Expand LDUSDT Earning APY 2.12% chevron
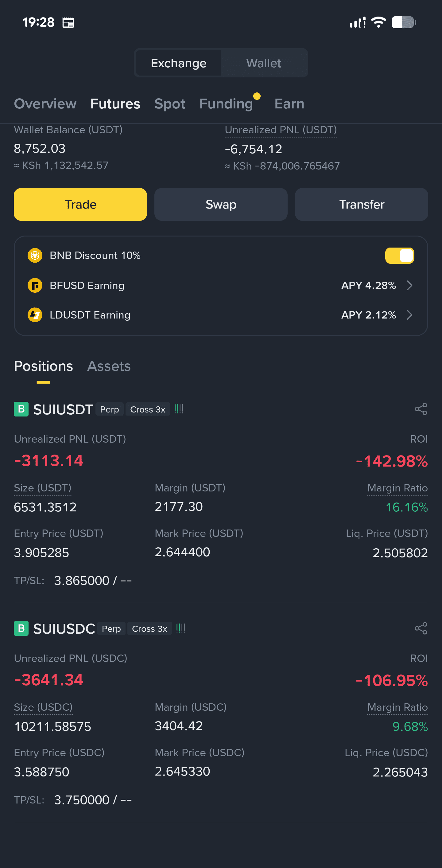This screenshot has height=868, width=442. [409, 315]
